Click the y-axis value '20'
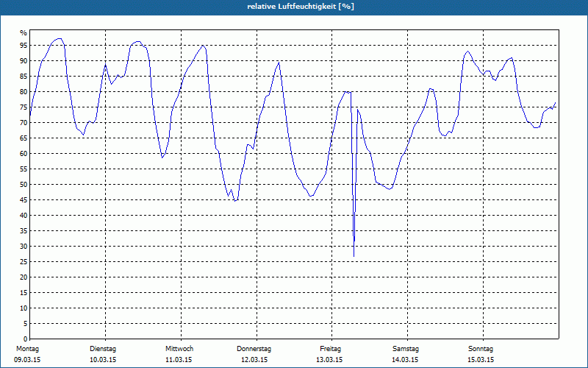 (x=24, y=277)
